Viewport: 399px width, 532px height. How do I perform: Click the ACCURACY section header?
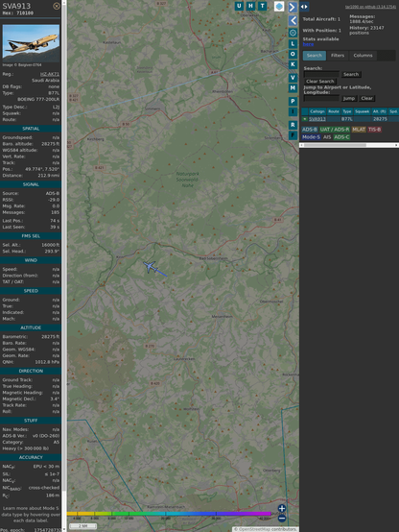(31, 457)
